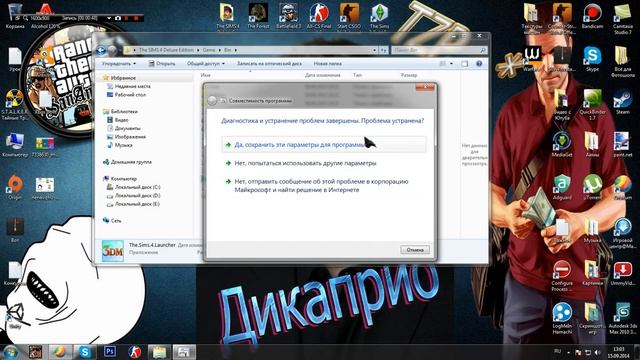The height and width of the screenshot is (360, 640).
Task: Open the Изображения library
Action: point(126,137)
